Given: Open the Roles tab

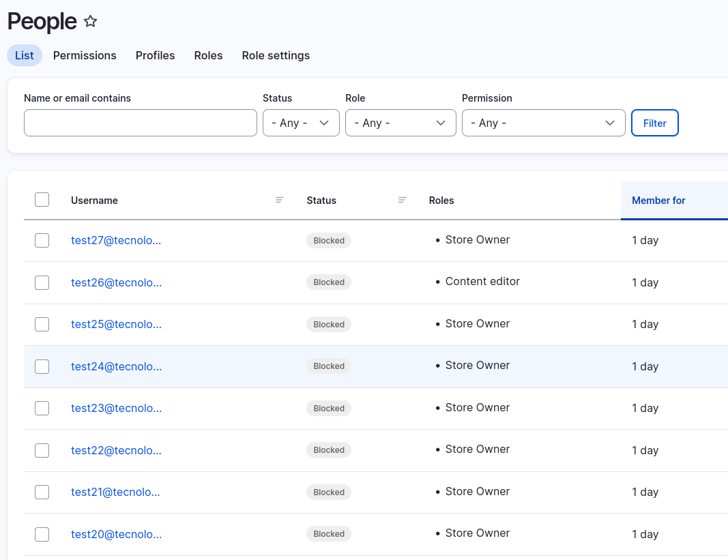Looking at the screenshot, I should point(208,55).
